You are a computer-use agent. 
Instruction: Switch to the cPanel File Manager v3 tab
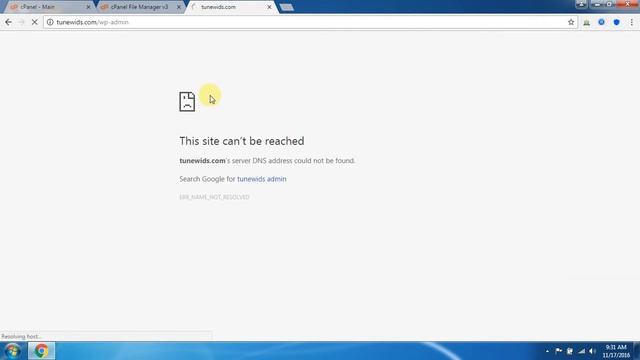point(139,7)
